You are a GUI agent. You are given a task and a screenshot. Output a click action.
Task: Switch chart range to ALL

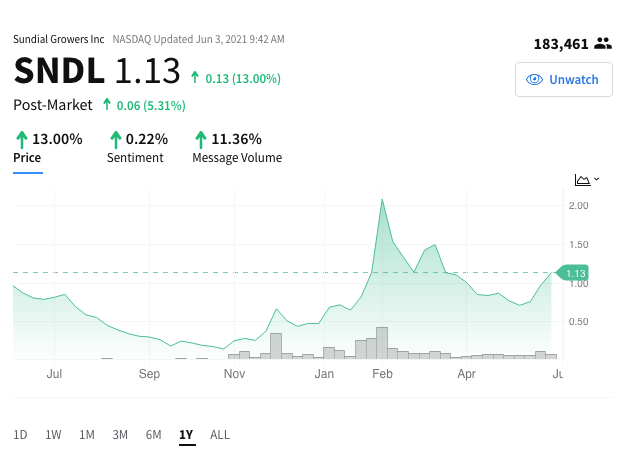click(220, 435)
